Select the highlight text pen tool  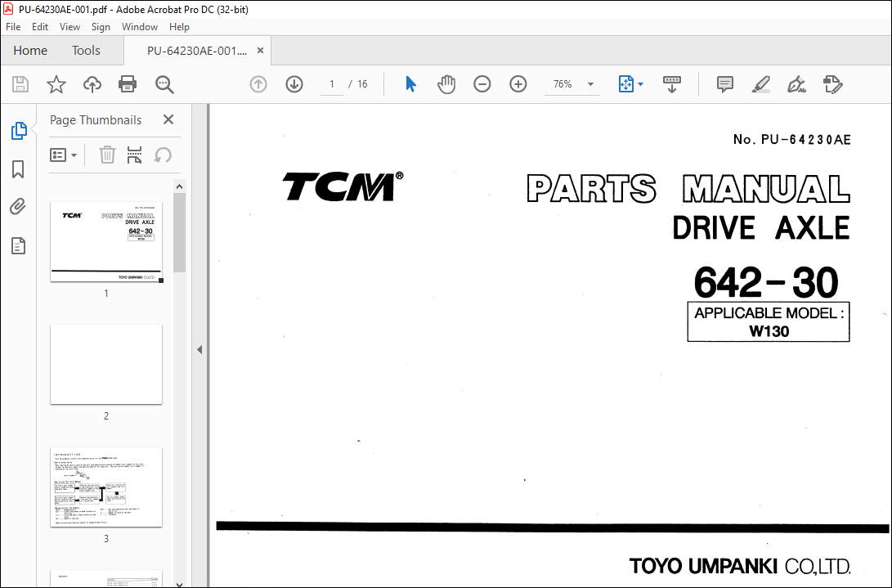tap(760, 84)
